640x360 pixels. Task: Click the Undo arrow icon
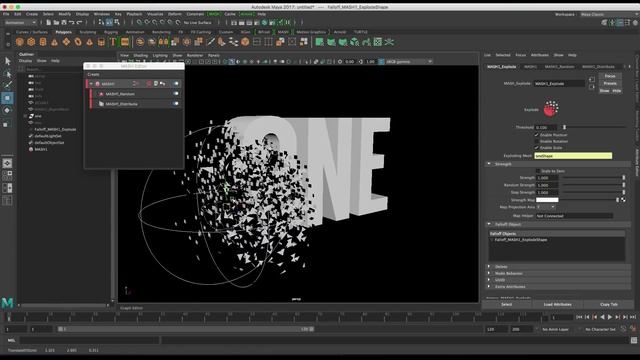coord(72,22)
